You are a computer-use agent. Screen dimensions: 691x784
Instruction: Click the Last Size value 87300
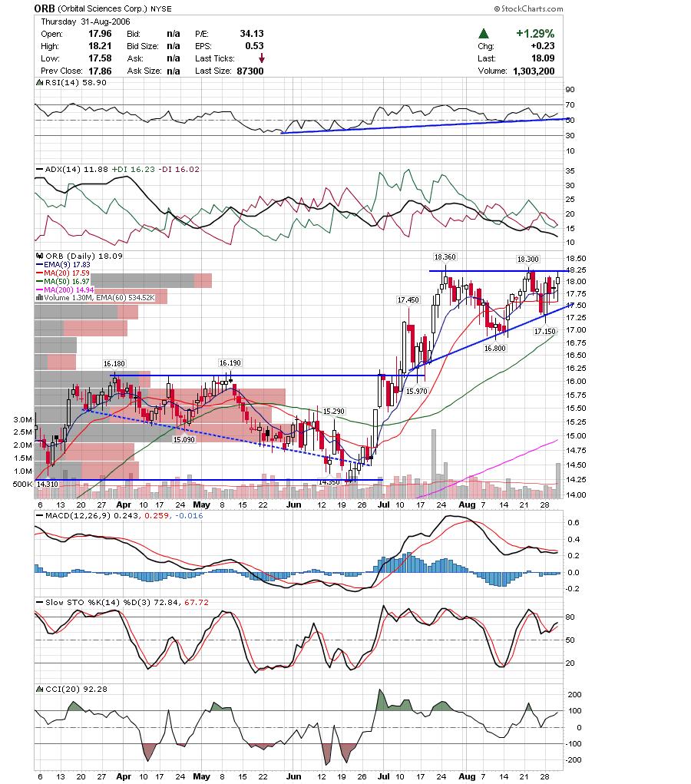coord(250,71)
